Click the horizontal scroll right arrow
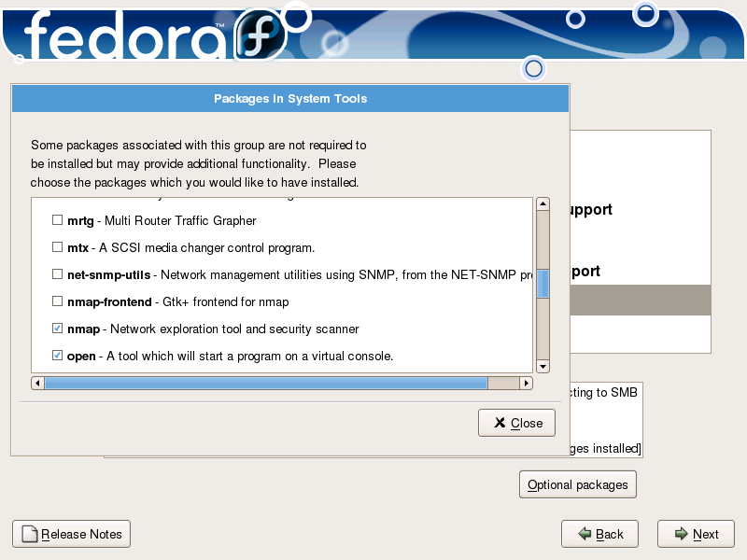747x560 pixels. point(526,384)
